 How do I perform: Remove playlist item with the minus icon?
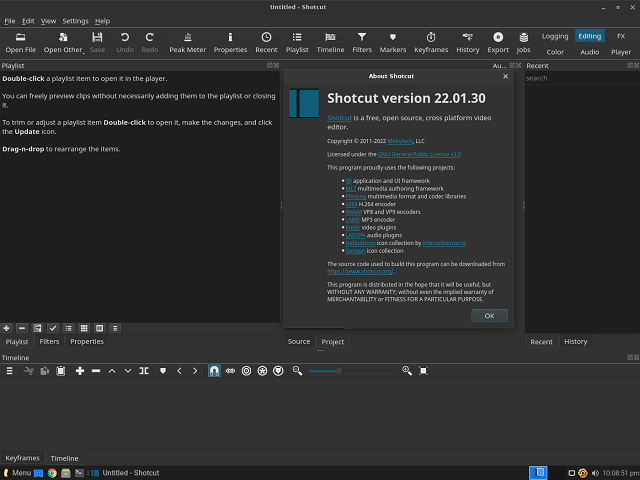coord(22,328)
